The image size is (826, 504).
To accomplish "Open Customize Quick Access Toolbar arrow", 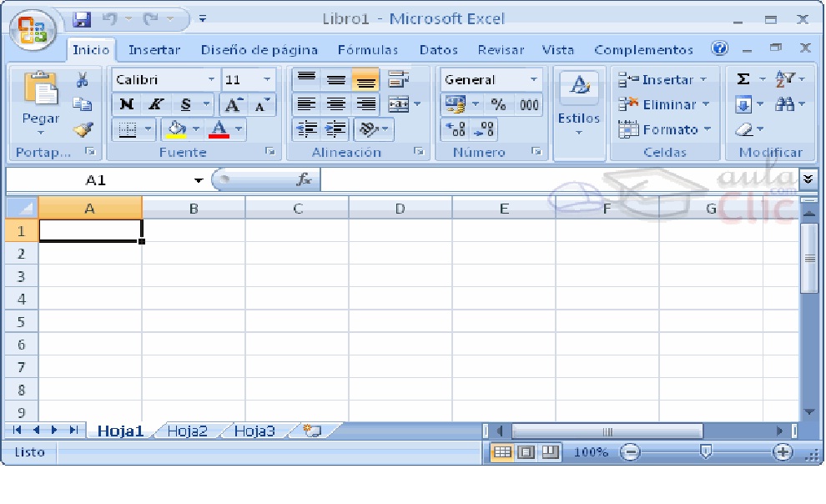I will [x=202, y=19].
